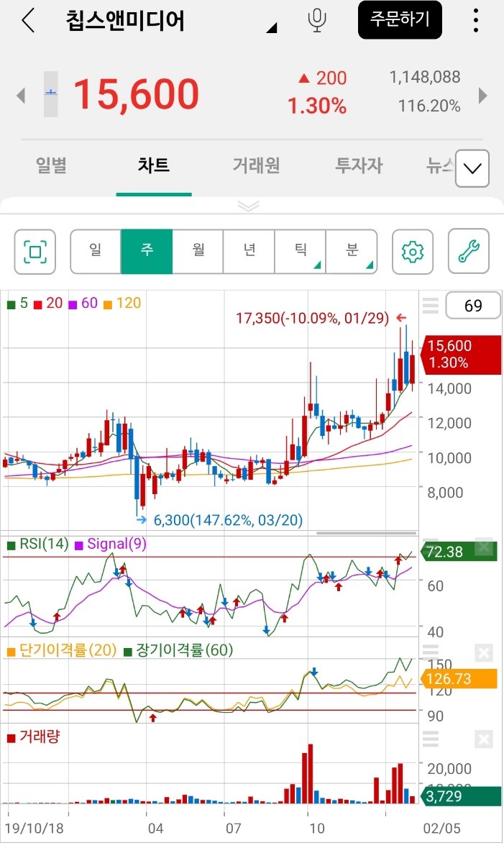Tap the 주문하기 order button
504x848 pixels.
pyautogui.click(x=400, y=20)
